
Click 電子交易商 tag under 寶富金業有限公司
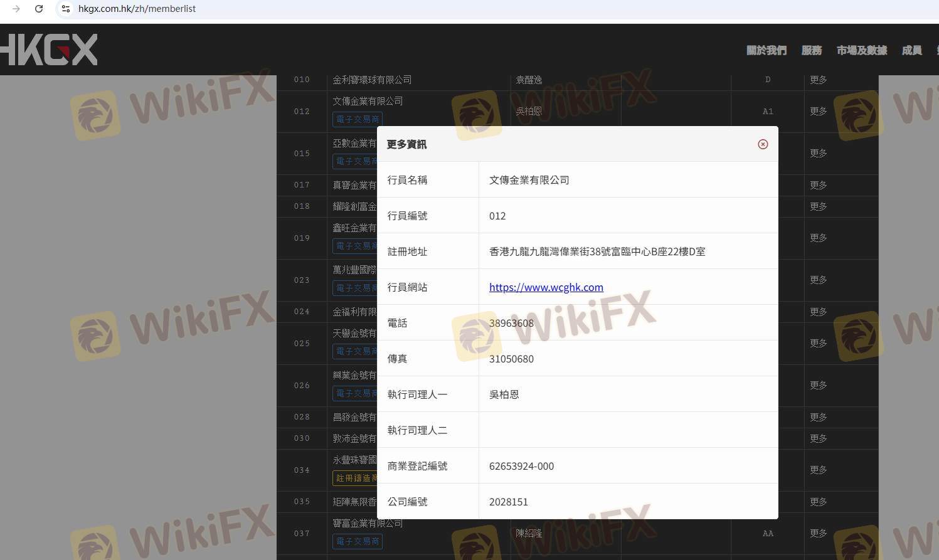(358, 541)
